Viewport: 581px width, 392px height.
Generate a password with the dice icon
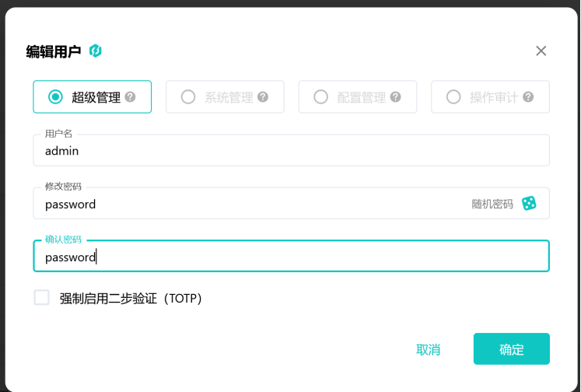point(529,204)
